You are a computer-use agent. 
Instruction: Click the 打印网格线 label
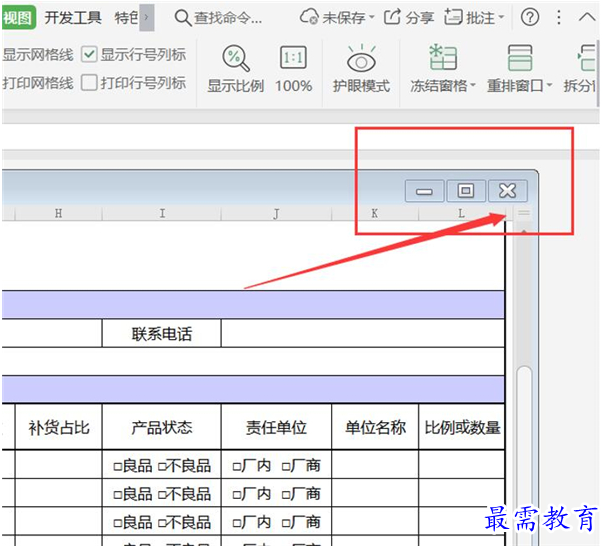coord(37,83)
